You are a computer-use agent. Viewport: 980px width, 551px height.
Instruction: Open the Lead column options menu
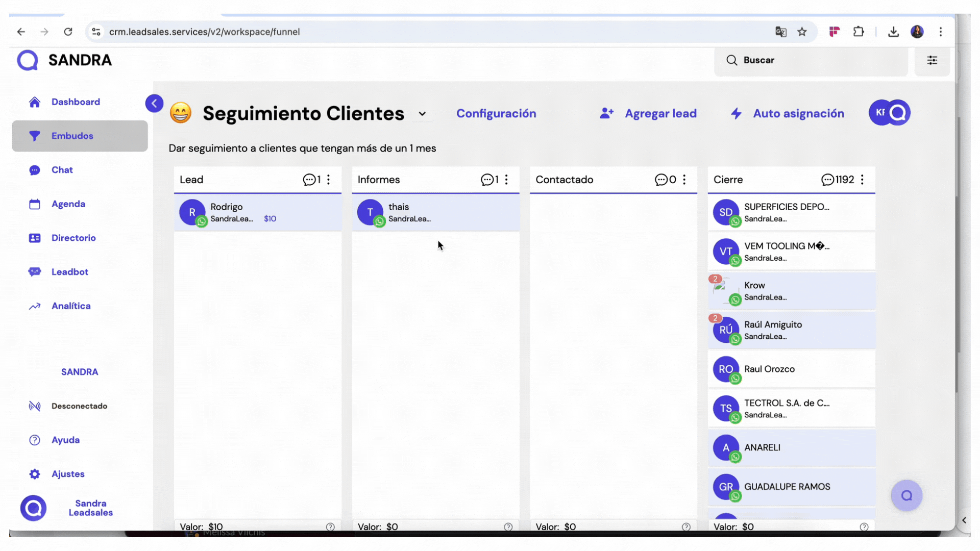click(x=329, y=180)
